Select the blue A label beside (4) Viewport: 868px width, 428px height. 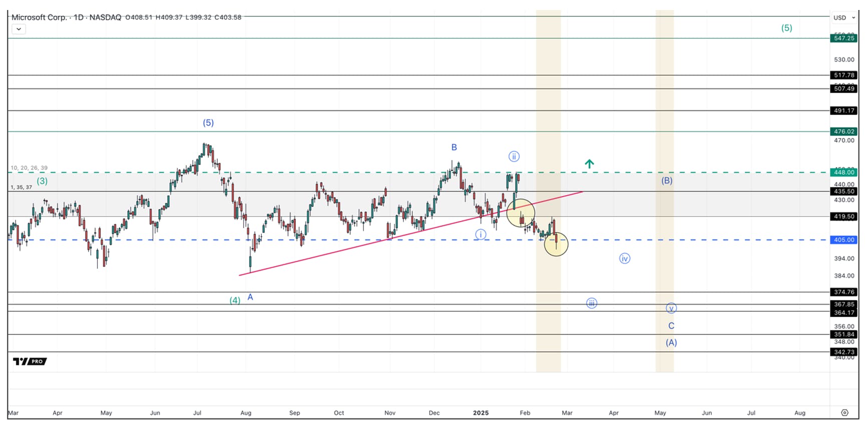coord(250,297)
